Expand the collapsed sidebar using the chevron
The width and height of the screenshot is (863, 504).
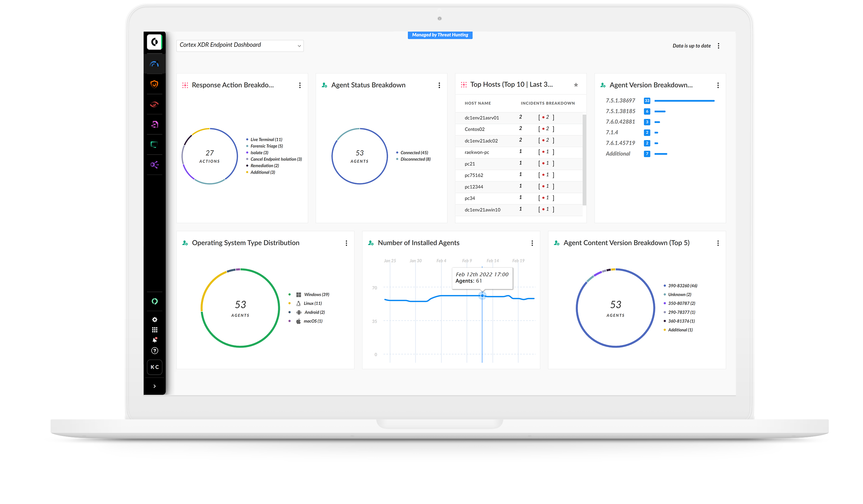pyautogui.click(x=154, y=386)
